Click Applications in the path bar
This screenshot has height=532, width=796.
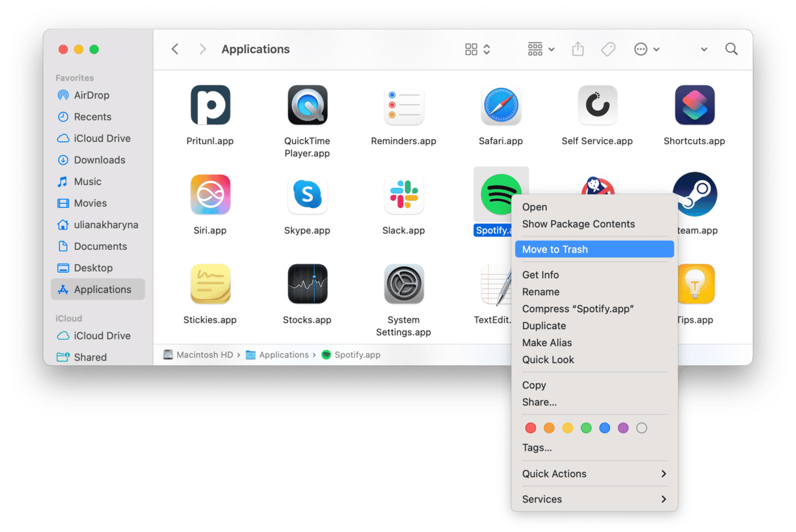(x=277, y=355)
